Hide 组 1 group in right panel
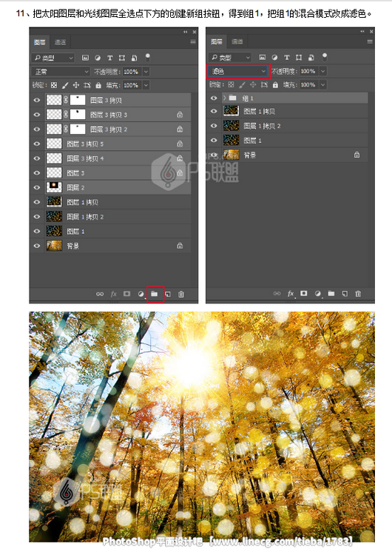This screenshot has width=392, height=555. 214,98
